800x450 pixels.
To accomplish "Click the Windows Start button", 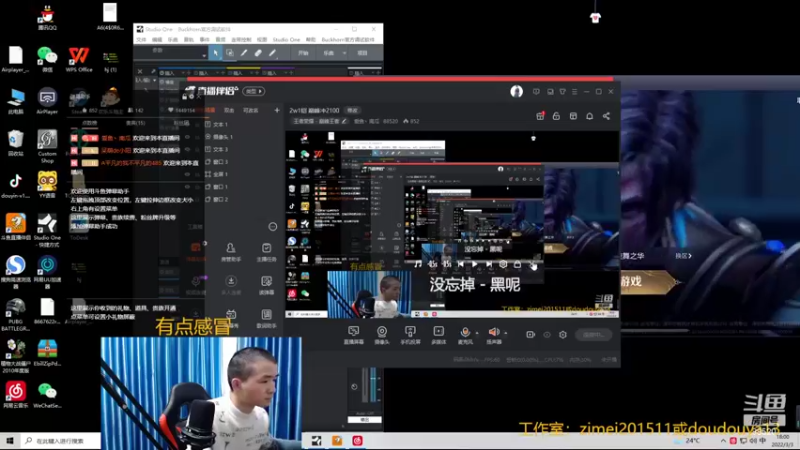I will click(10, 440).
